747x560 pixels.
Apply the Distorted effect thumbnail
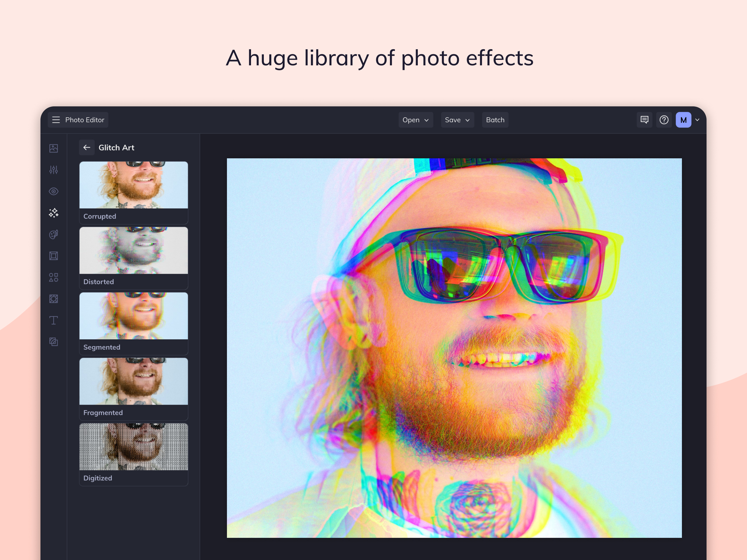pos(134,251)
